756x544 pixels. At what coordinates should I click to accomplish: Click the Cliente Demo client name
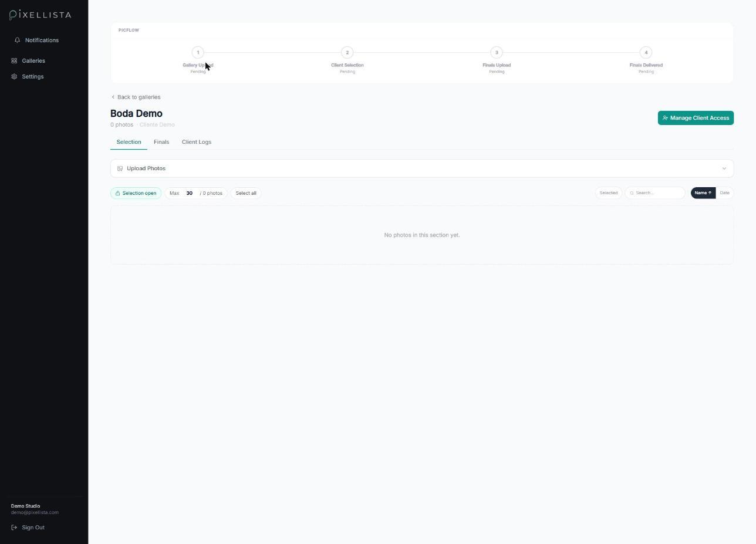click(x=157, y=125)
